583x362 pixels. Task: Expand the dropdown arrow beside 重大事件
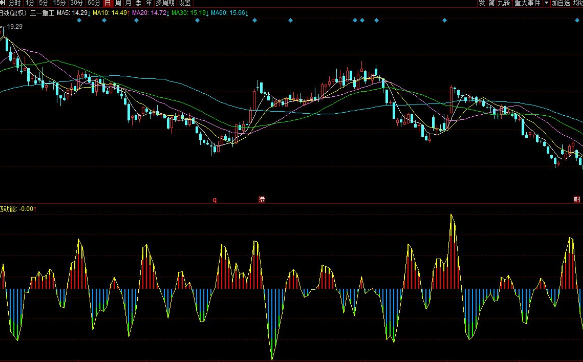(x=546, y=3)
